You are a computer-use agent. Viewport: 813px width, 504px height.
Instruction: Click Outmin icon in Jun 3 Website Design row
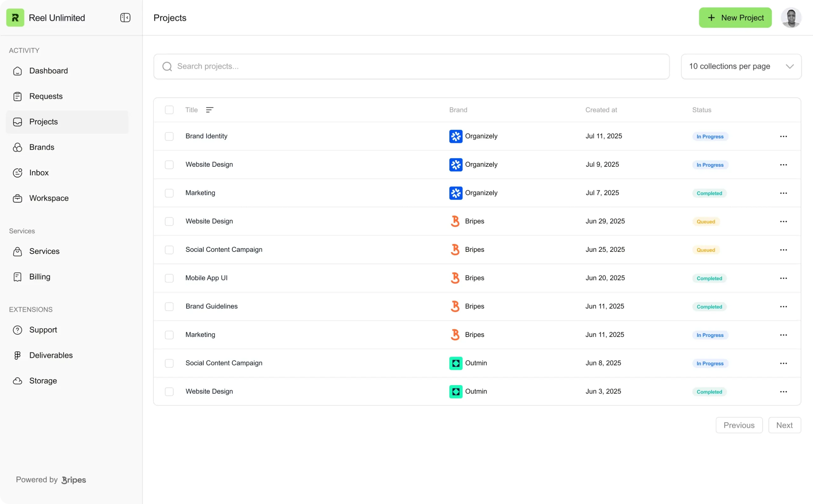click(x=456, y=392)
